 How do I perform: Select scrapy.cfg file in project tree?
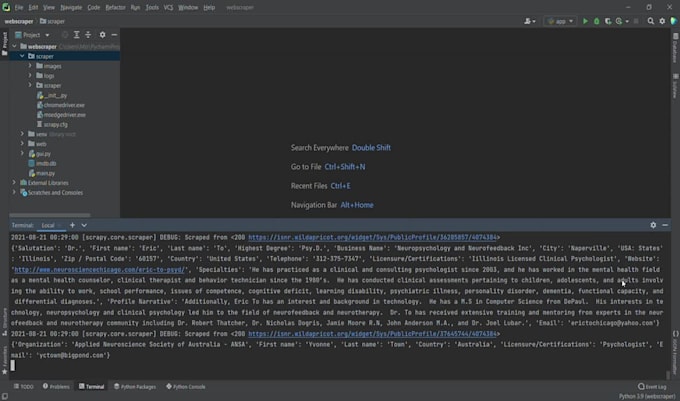(52, 124)
